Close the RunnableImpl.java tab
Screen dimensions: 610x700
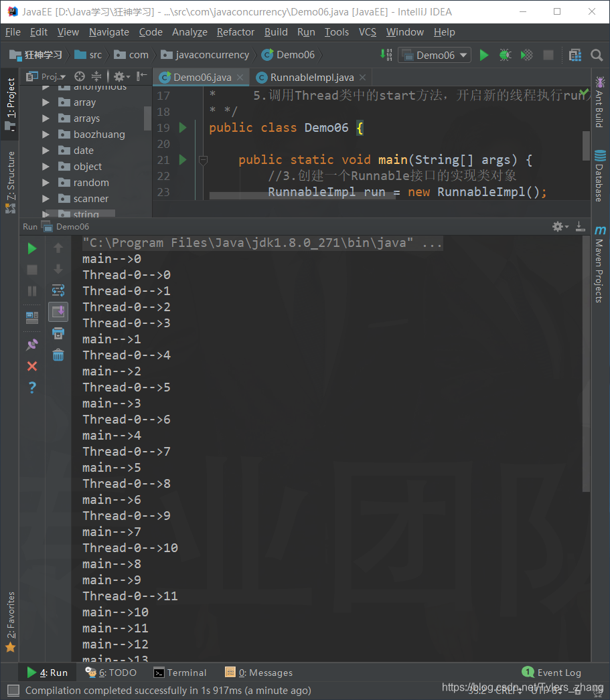point(363,78)
